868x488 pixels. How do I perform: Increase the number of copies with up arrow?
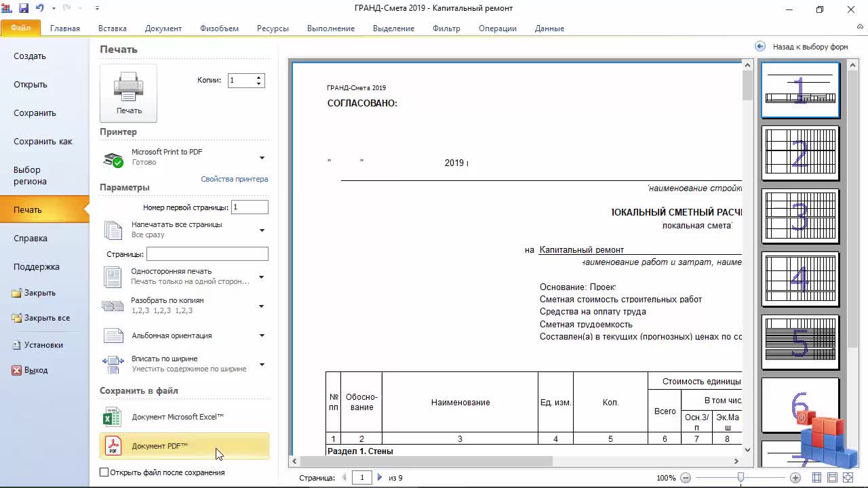coord(259,77)
